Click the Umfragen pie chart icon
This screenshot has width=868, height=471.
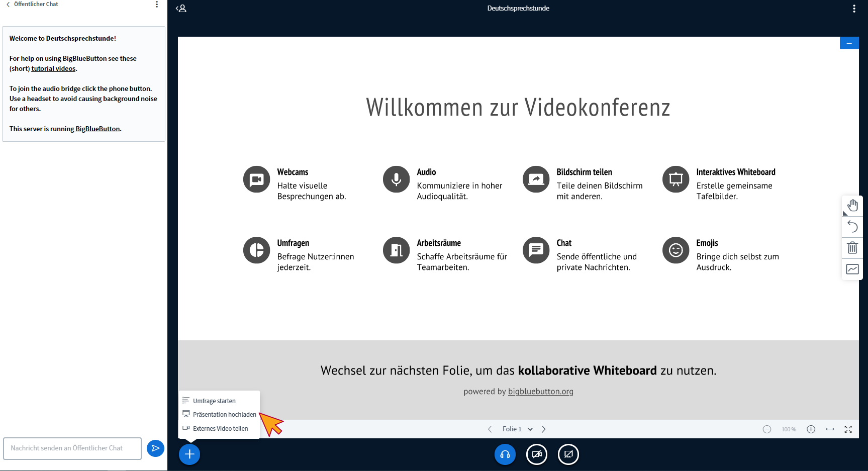(x=257, y=250)
